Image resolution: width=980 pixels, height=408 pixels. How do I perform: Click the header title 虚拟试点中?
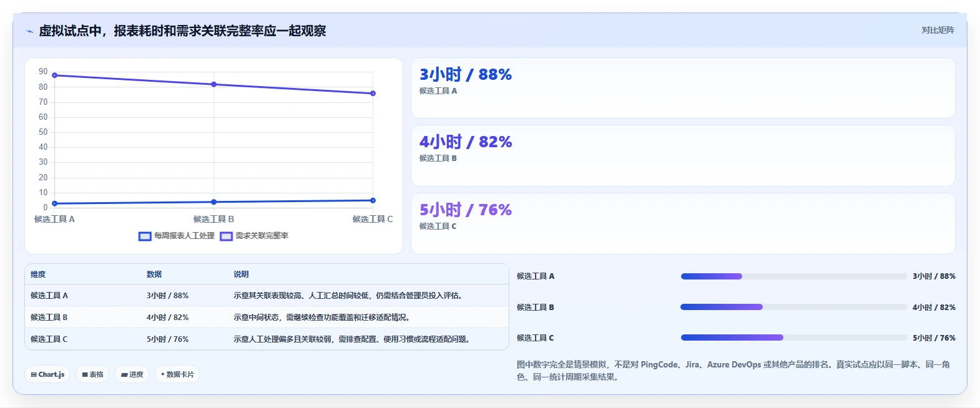pos(182,31)
